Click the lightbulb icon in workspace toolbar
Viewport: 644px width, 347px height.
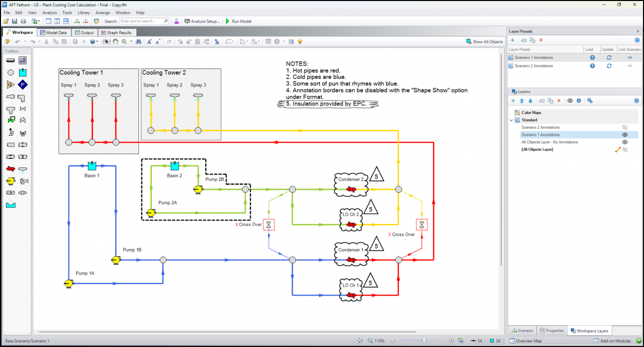click(x=299, y=42)
